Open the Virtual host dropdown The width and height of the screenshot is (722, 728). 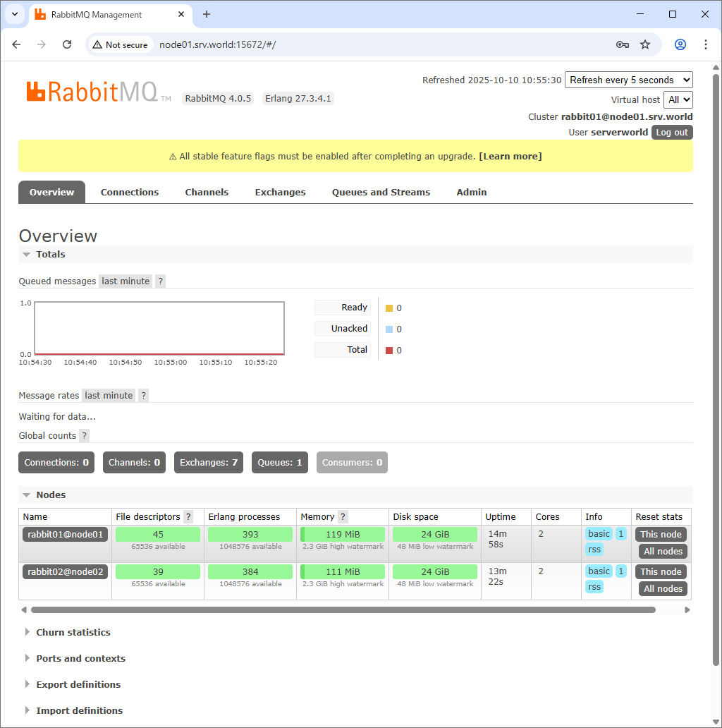pos(678,99)
